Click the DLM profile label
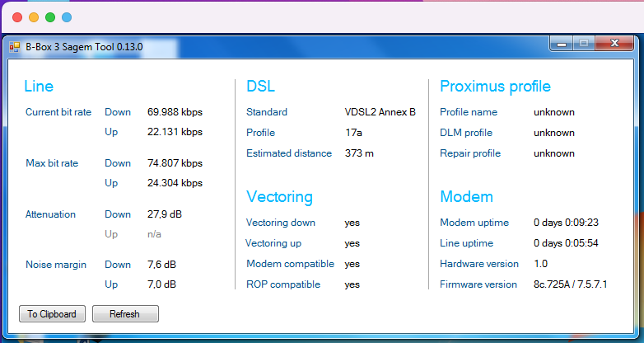 pos(466,133)
